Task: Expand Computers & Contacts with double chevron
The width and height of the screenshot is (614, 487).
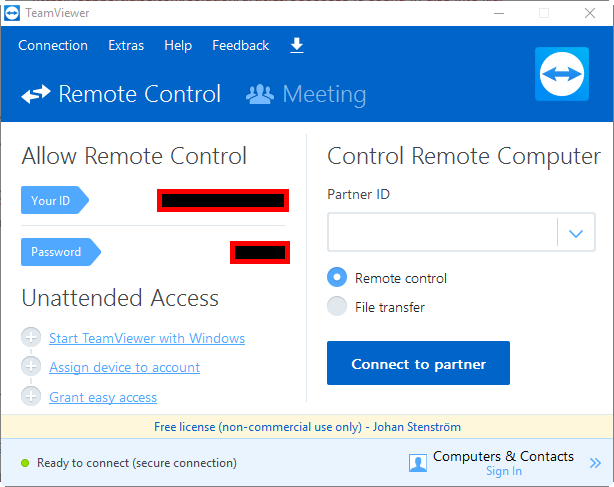Action: [x=595, y=463]
